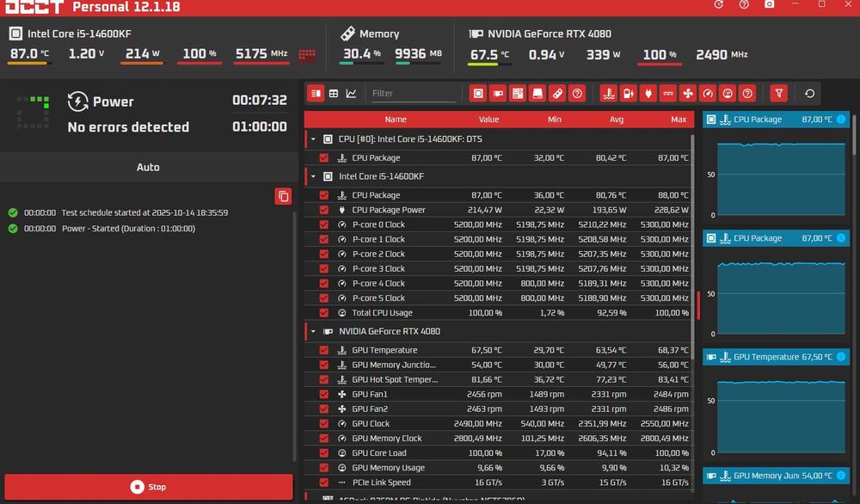Select the GPU Fan2 row value 2463 rpm

click(x=483, y=409)
